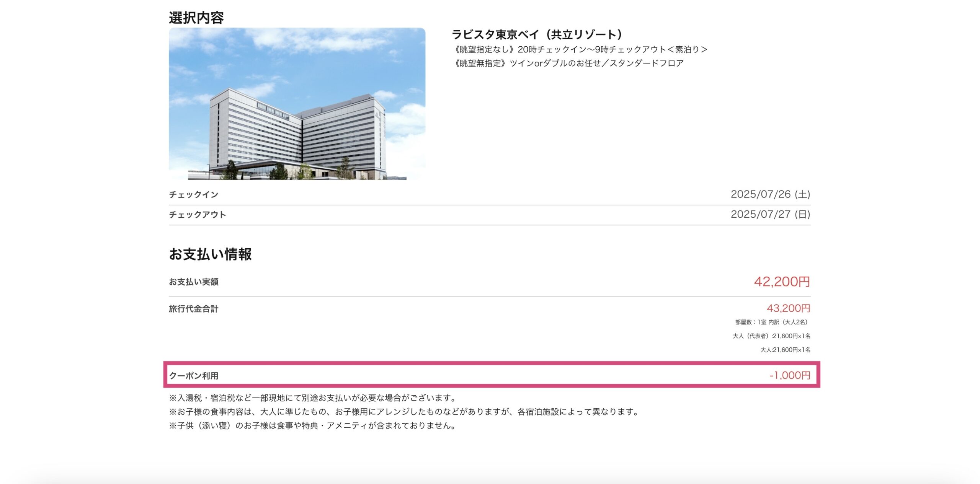Screen dimensions: 980x484
Task: Select the check-in date 2025/07/26 (土)
Action: click(770, 194)
